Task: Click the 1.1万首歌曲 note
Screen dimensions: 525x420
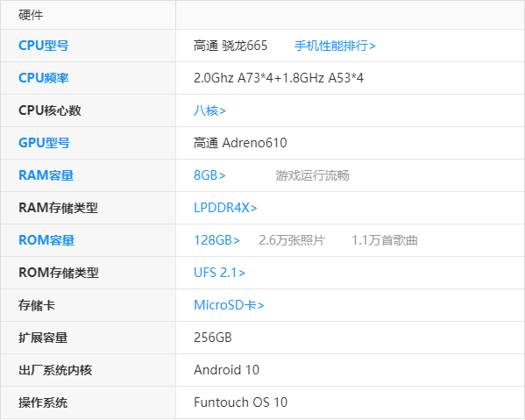Action: tap(385, 240)
